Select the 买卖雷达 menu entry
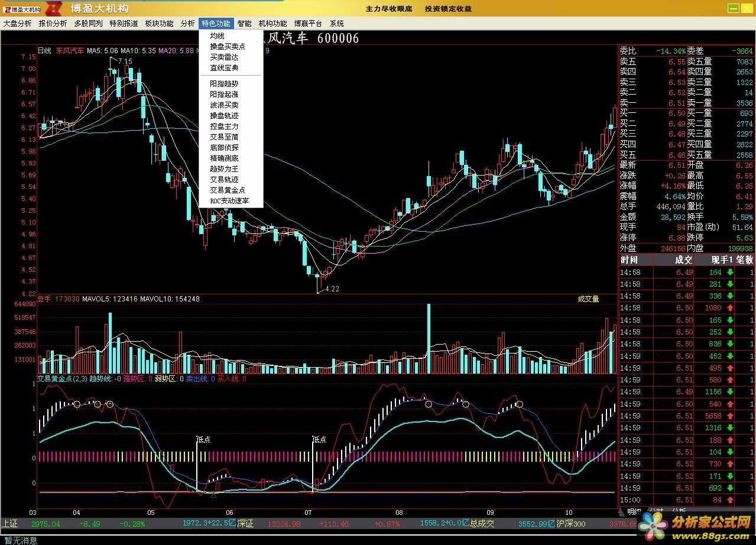The width and height of the screenshot is (756, 545). [231, 57]
